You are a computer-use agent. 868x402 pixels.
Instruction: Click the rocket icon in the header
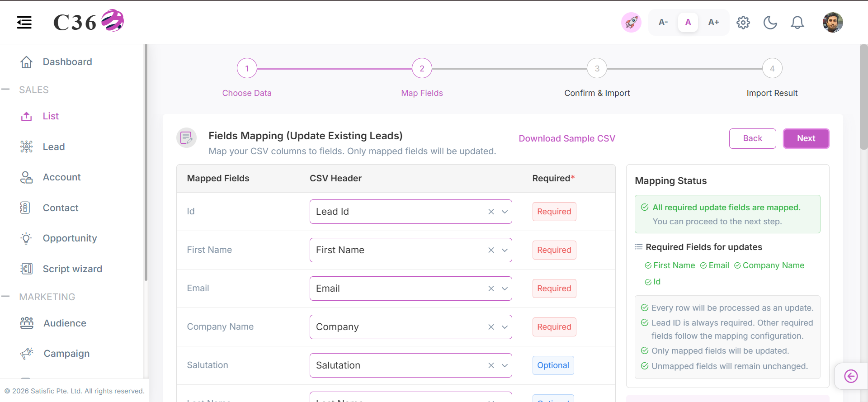pos(631,22)
